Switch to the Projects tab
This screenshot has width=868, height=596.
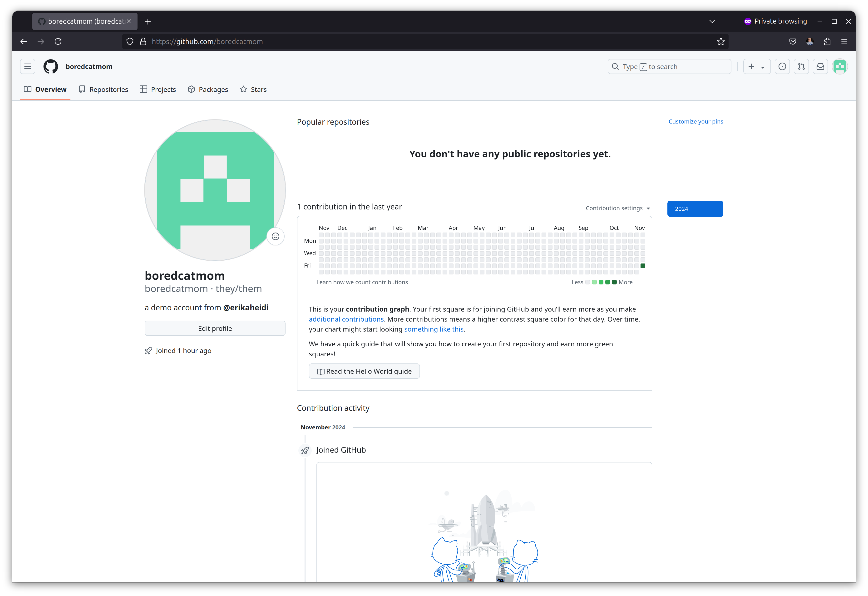[x=158, y=89]
